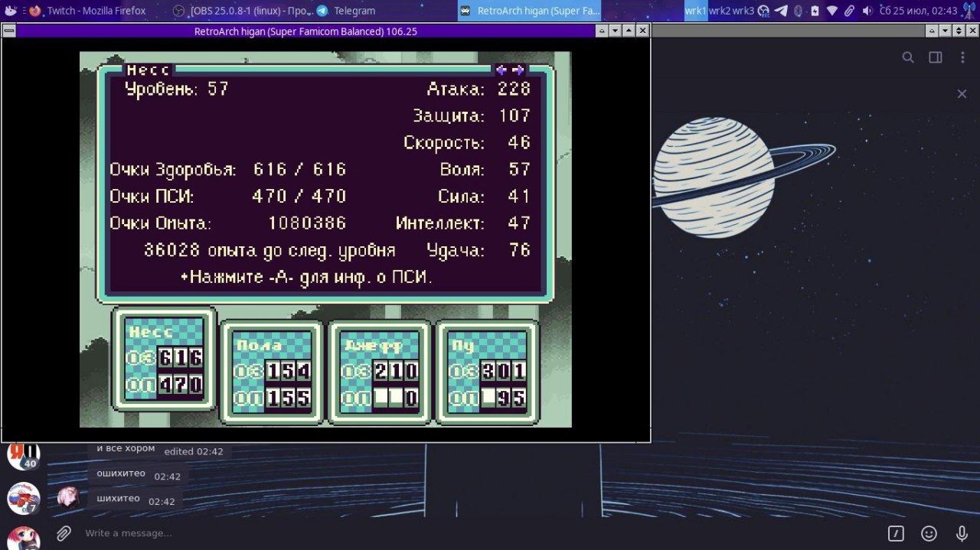
Task: Click the sender avatar beside 'шихитео' message
Action: (68, 498)
